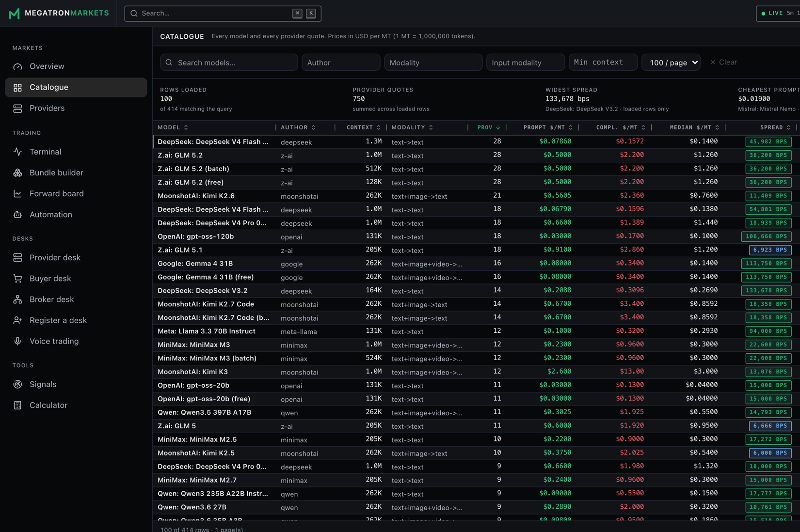The width and height of the screenshot is (800, 532).
Task: Sort by the Model column header
Action: click(173, 127)
